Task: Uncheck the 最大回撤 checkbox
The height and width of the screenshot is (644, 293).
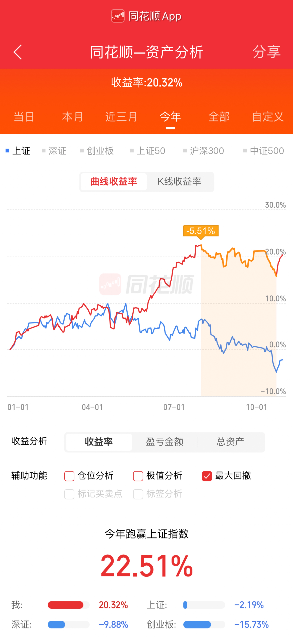Action: coord(207,476)
